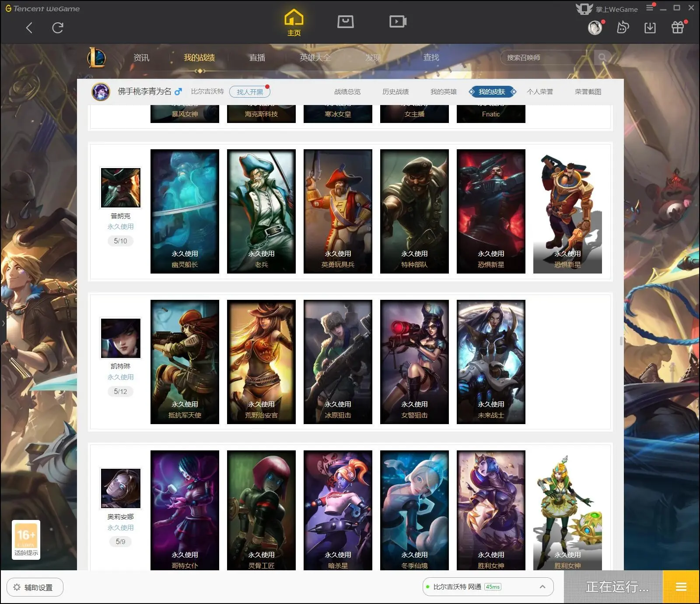Go back with the back arrow
Viewport: 700px width, 604px height.
(x=29, y=28)
